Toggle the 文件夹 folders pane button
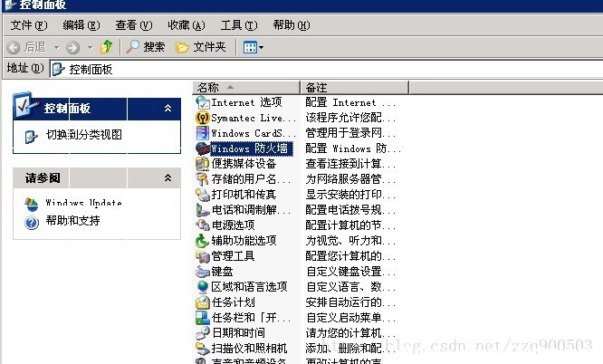Screen dimensions: 603x364 [x=201, y=47]
